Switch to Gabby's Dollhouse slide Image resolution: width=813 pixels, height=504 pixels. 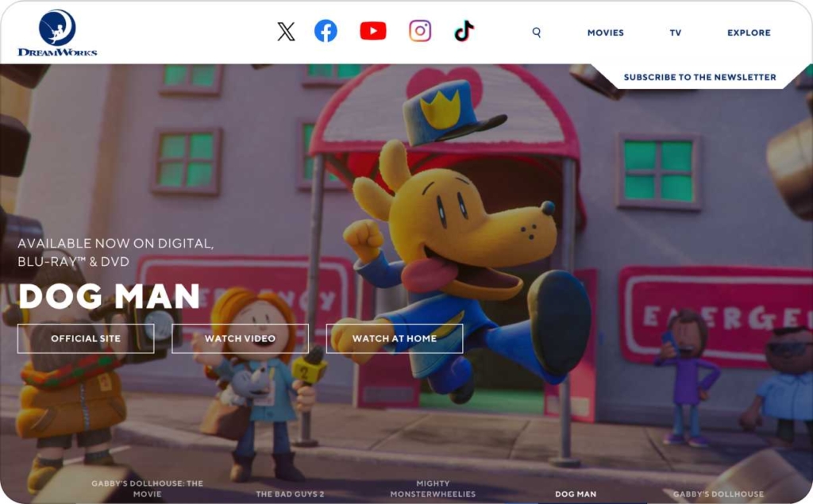coord(718,494)
